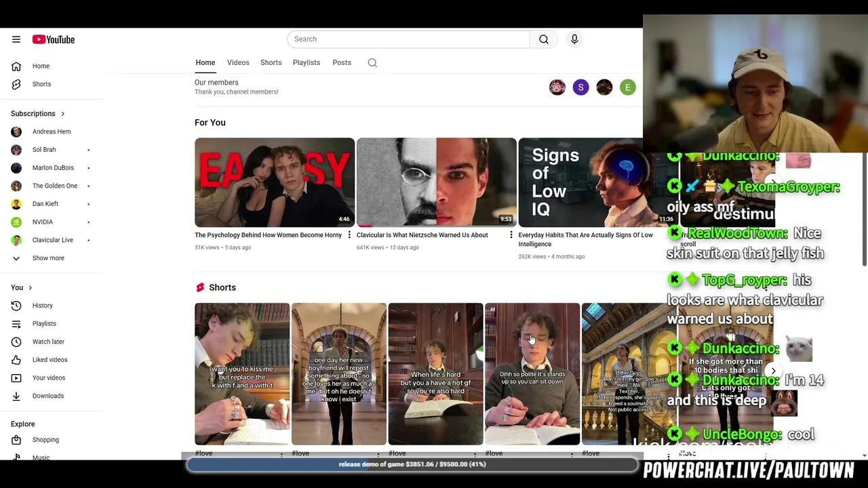Open options menu for Nietzsche Warned video
This screenshot has height=488, width=868.
(511, 235)
